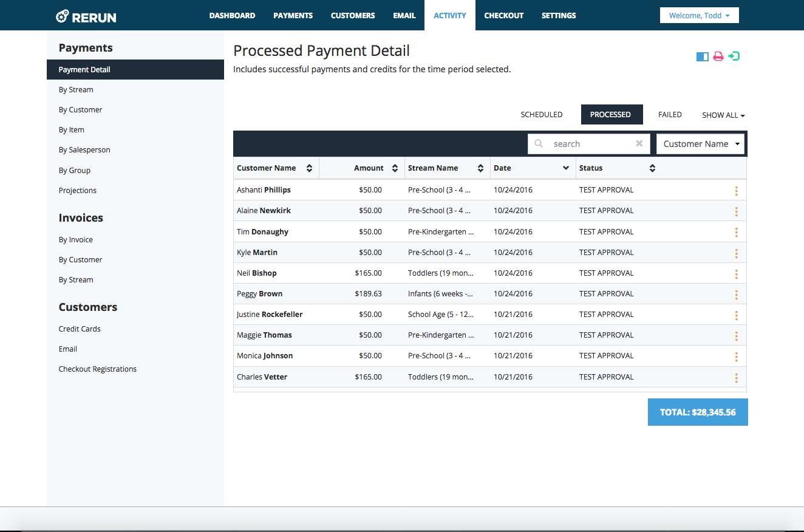This screenshot has width=804, height=532.
Task: Clear the search field with the X icon
Action: pyautogui.click(x=639, y=144)
